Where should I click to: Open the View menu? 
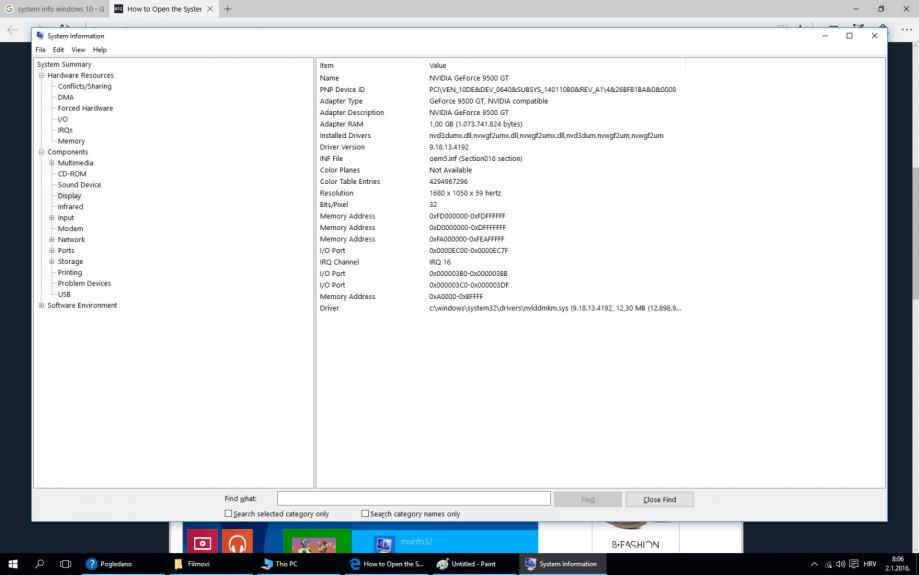(79, 50)
